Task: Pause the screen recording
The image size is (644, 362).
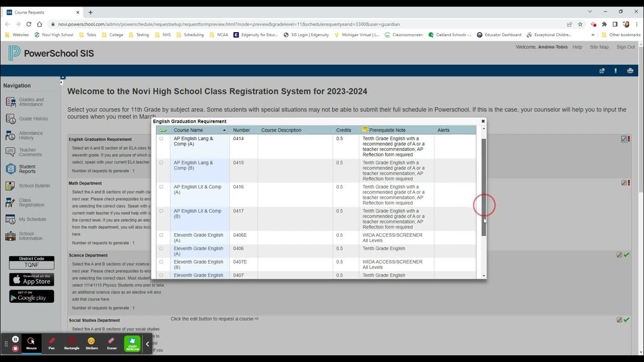Action: (x=16, y=339)
